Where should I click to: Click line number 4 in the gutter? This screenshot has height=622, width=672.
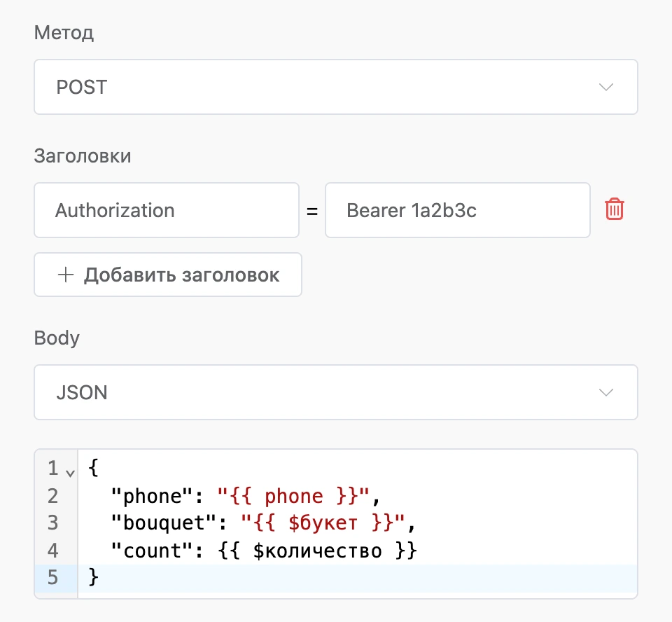[x=52, y=551]
